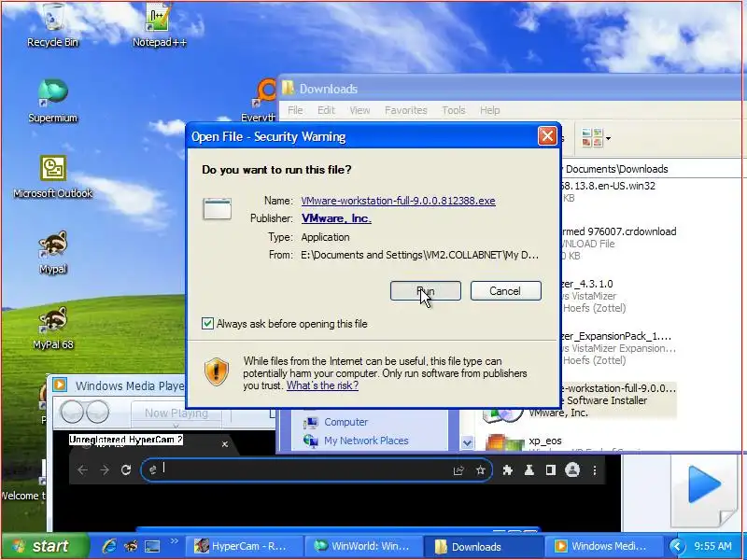Viewport: 747px width, 560px height.
Task: Click the Downloads taskbar button
Action: coord(483,546)
